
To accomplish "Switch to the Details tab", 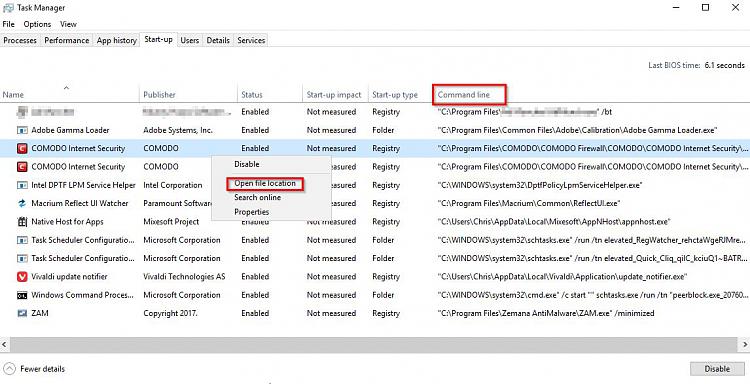I will pos(218,41).
